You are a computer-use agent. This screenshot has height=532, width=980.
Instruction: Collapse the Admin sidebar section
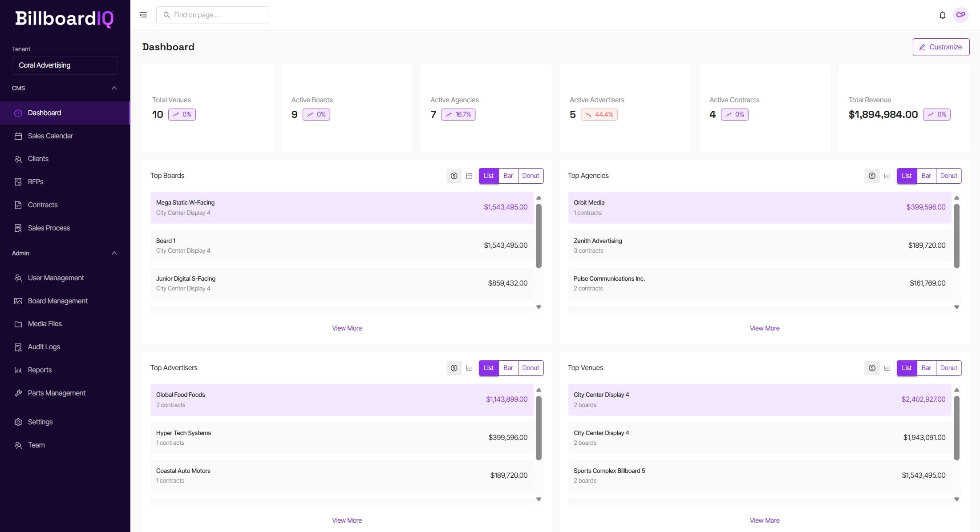click(x=114, y=253)
